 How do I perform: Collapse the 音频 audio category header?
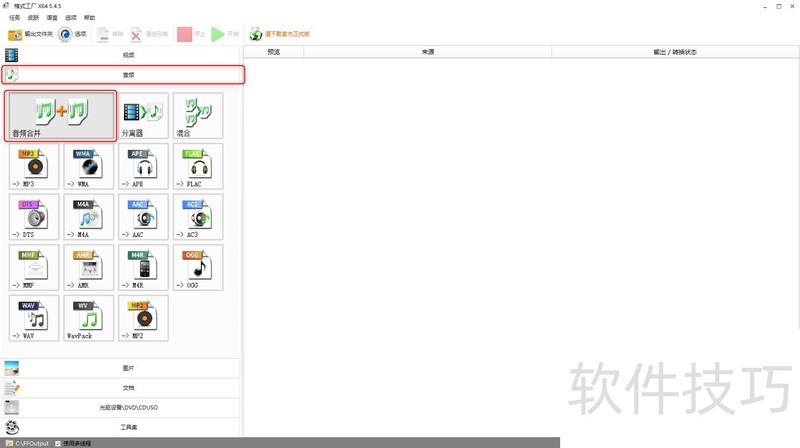pyautogui.click(x=123, y=74)
